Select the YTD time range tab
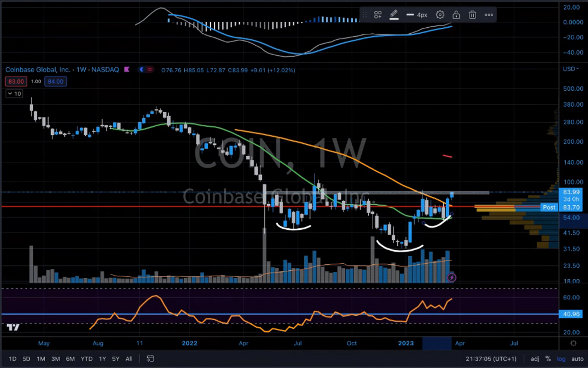 (x=86, y=359)
